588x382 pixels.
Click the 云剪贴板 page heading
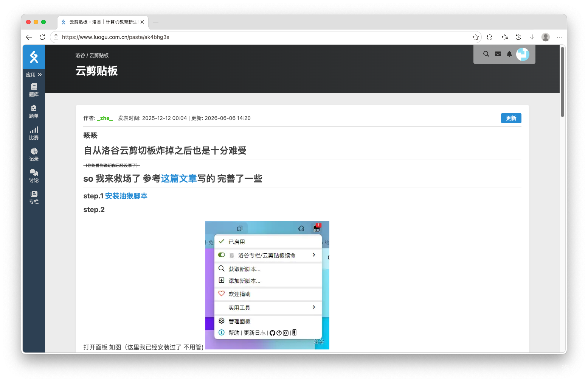point(97,71)
